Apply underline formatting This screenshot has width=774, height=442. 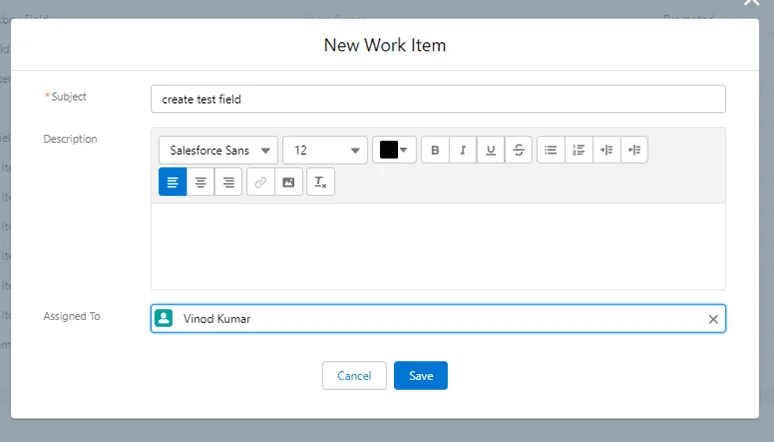[491, 150]
